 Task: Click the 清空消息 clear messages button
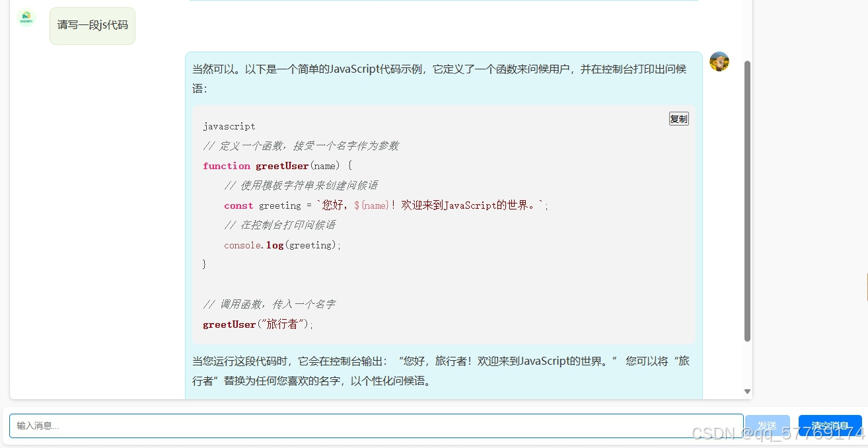(x=830, y=426)
